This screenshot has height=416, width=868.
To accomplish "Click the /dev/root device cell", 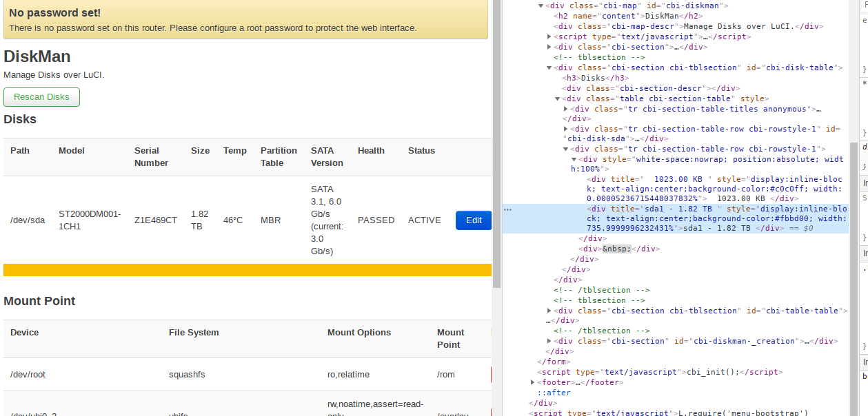I will (x=28, y=375).
